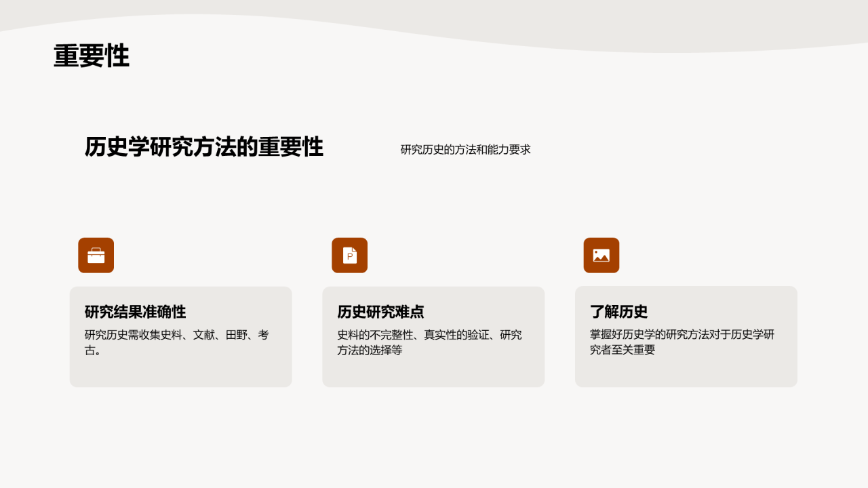Viewport: 868px width, 488px height.
Task: Select the text line 究者至关重要
Action: point(623,351)
